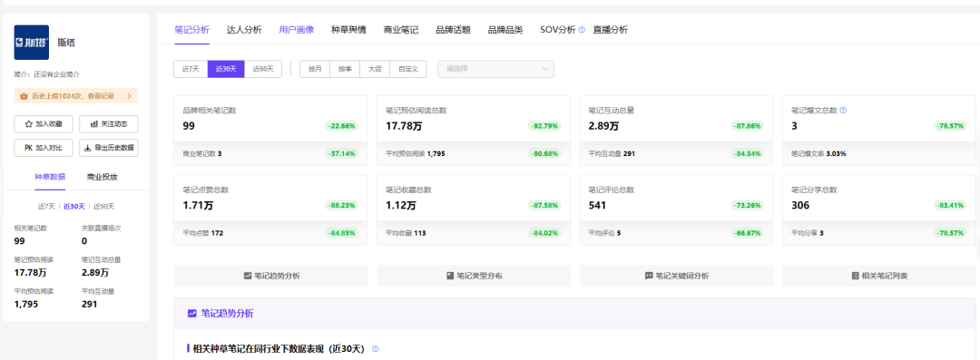Image resolution: width=980 pixels, height=360 pixels.
Task: Click the 306 笔记分享总数 value
Action: tap(800, 205)
